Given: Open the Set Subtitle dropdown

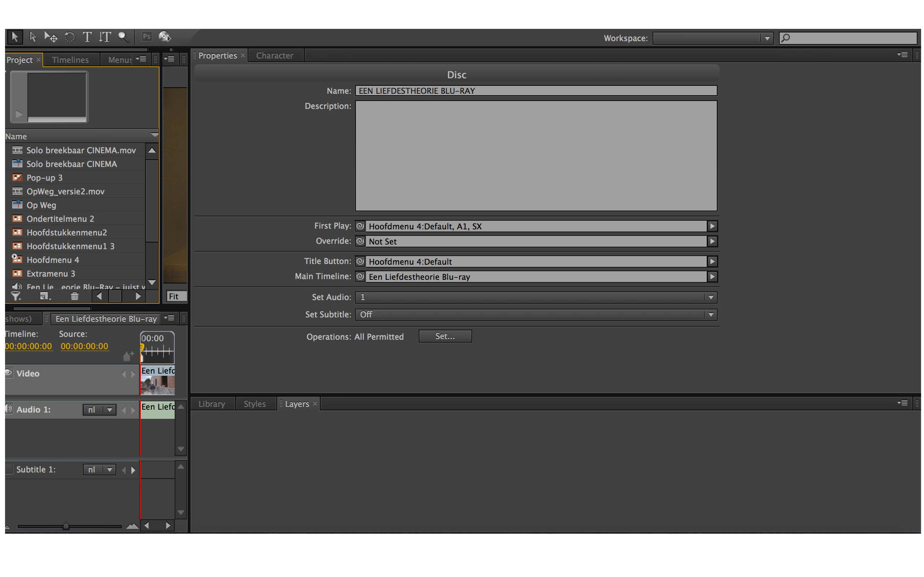Looking at the screenshot, I should tap(711, 315).
